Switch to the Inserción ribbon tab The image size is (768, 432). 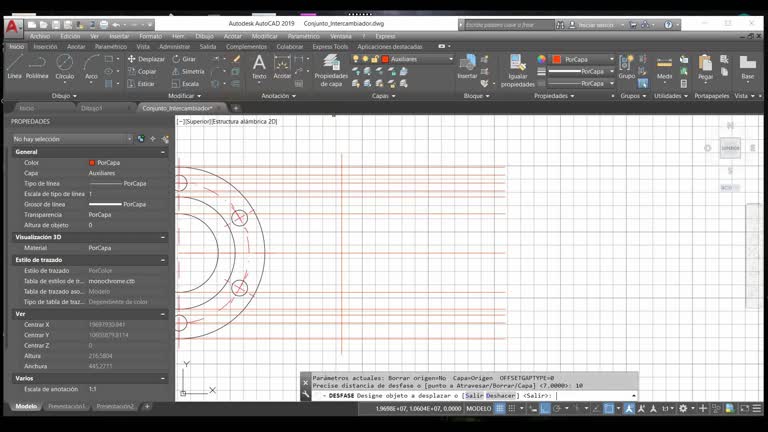45,47
